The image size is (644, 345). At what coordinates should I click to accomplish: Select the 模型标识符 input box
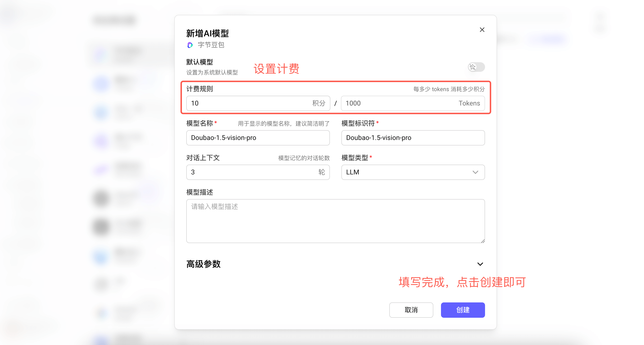point(413,138)
